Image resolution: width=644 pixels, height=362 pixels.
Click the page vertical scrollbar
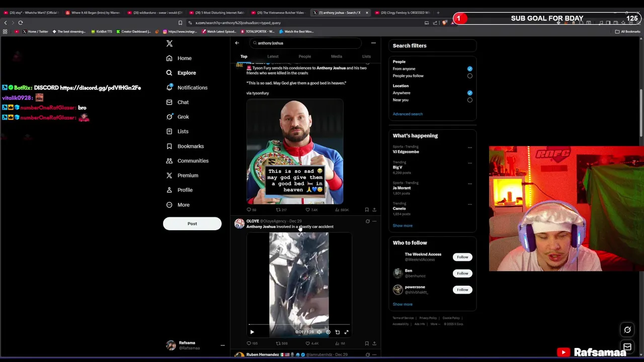point(641,113)
